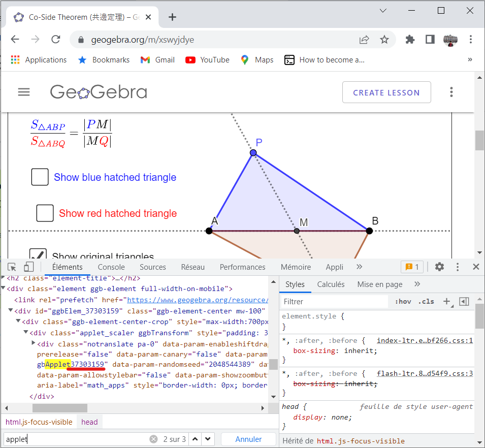485x448 pixels.
Task: Open DevTools settings gear
Action: point(440,267)
